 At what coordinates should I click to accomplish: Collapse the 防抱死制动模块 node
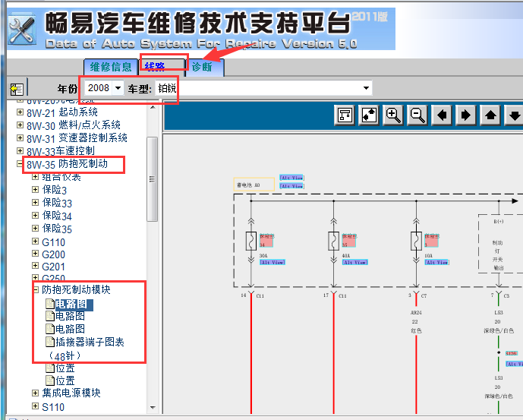pos(36,289)
